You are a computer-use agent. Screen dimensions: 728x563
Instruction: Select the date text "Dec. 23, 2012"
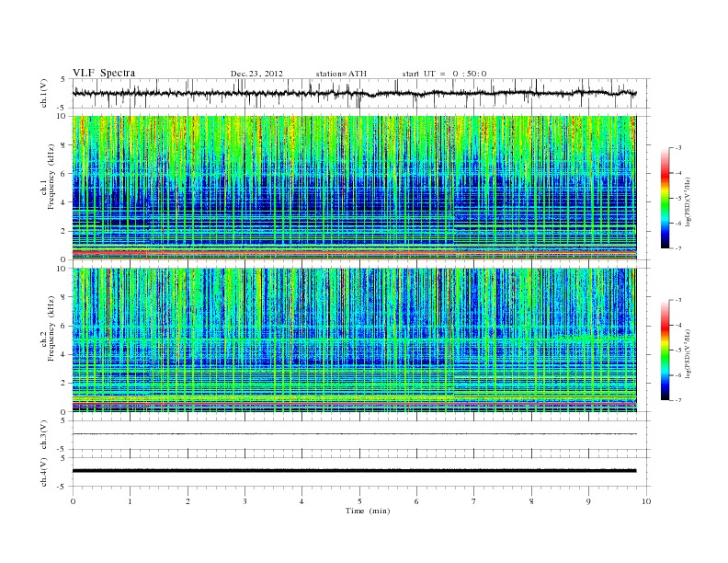click(x=256, y=74)
